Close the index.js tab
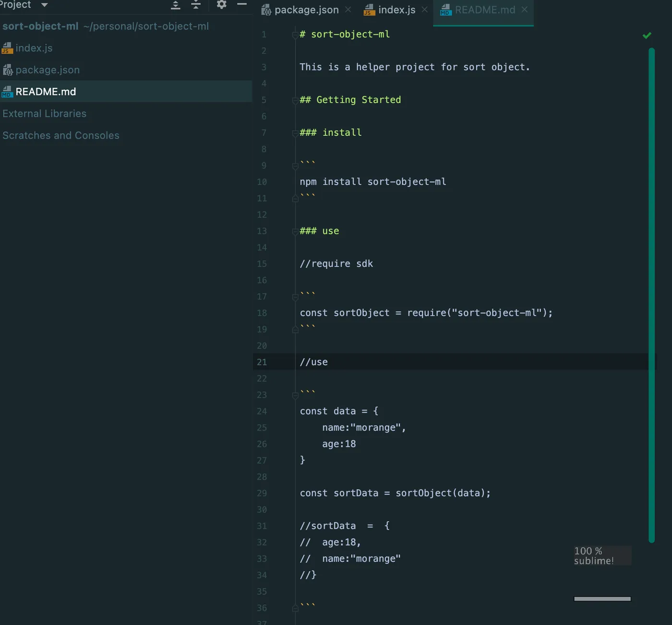The height and width of the screenshot is (625, 672). pyautogui.click(x=424, y=10)
